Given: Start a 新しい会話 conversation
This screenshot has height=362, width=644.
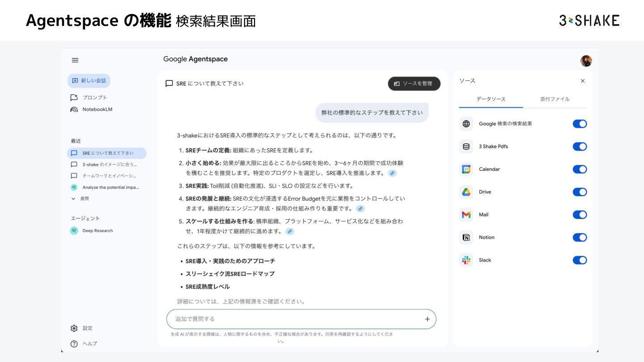Looking at the screenshot, I should 89,81.
